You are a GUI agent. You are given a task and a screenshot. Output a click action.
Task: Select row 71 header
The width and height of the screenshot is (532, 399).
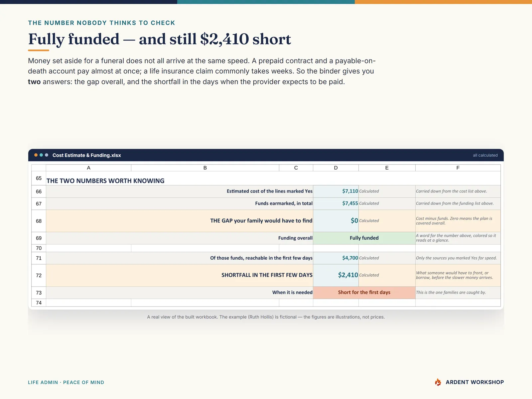[39, 258]
